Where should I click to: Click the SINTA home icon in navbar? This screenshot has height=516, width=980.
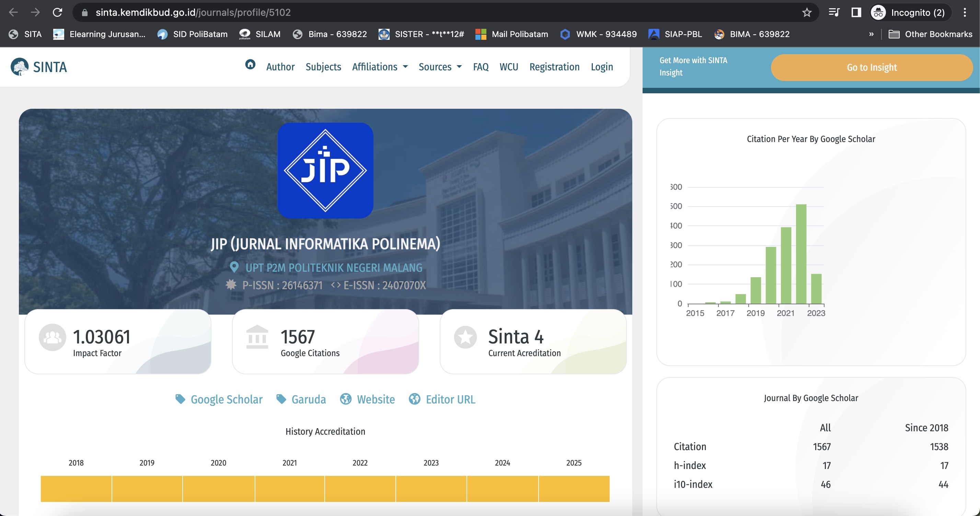pyautogui.click(x=250, y=64)
